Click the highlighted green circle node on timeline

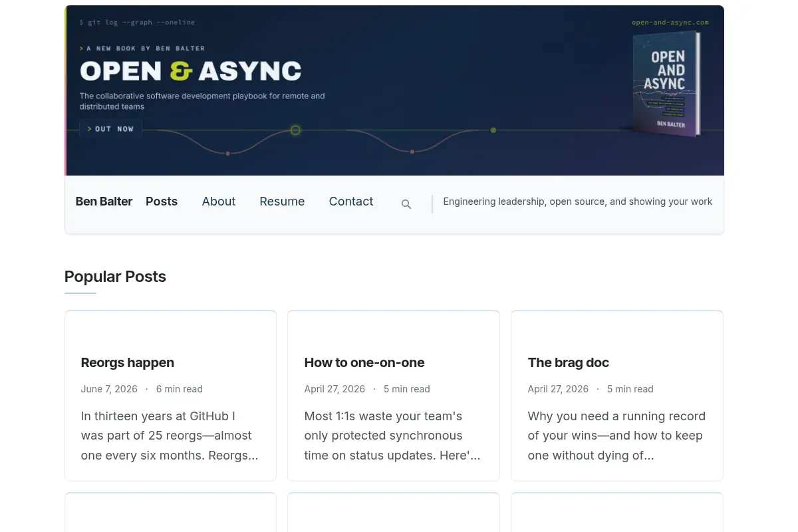[x=295, y=130]
